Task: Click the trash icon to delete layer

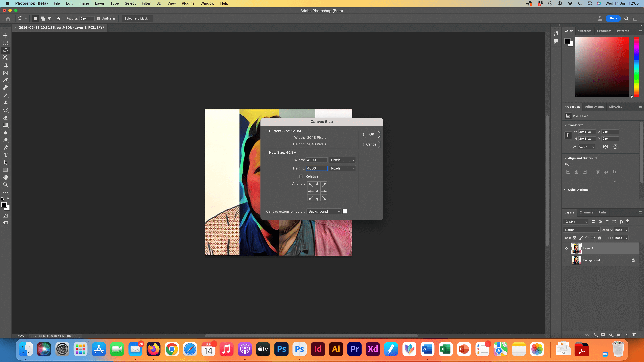Action: coord(634,335)
